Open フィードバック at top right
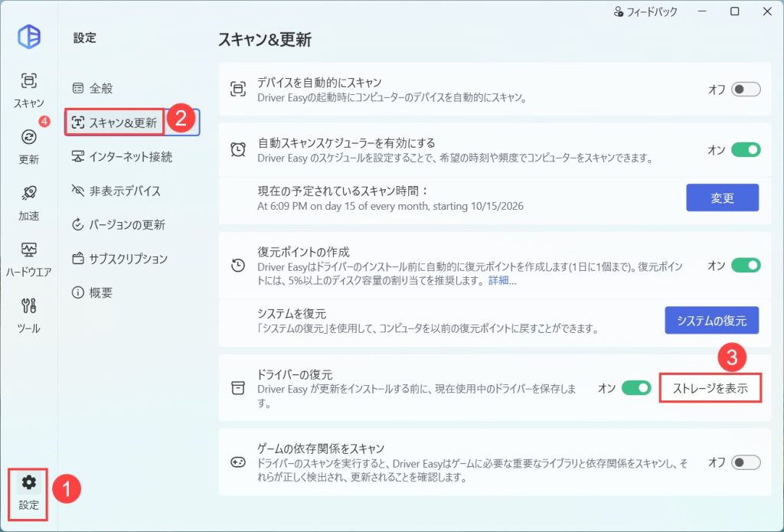The height and width of the screenshot is (532, 784). pos(645,11)
